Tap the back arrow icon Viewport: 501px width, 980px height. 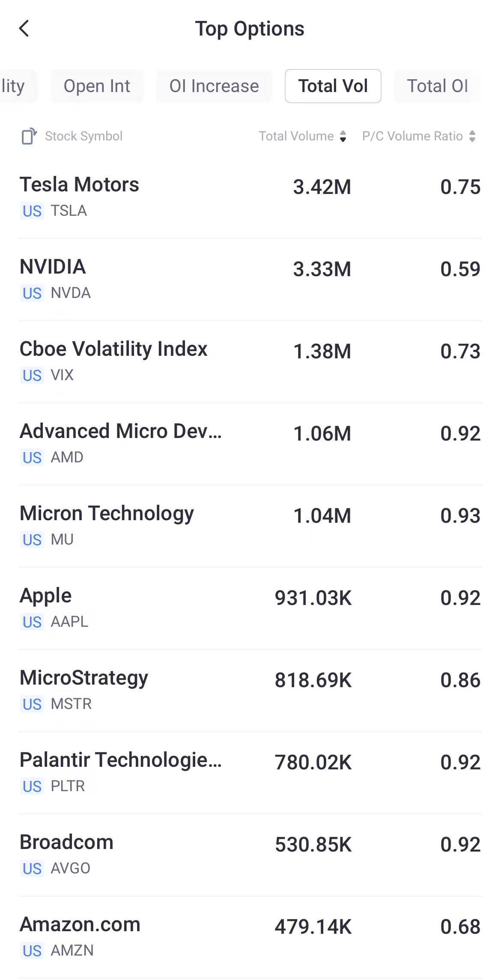pyautogui.click(x=24, y=29)
